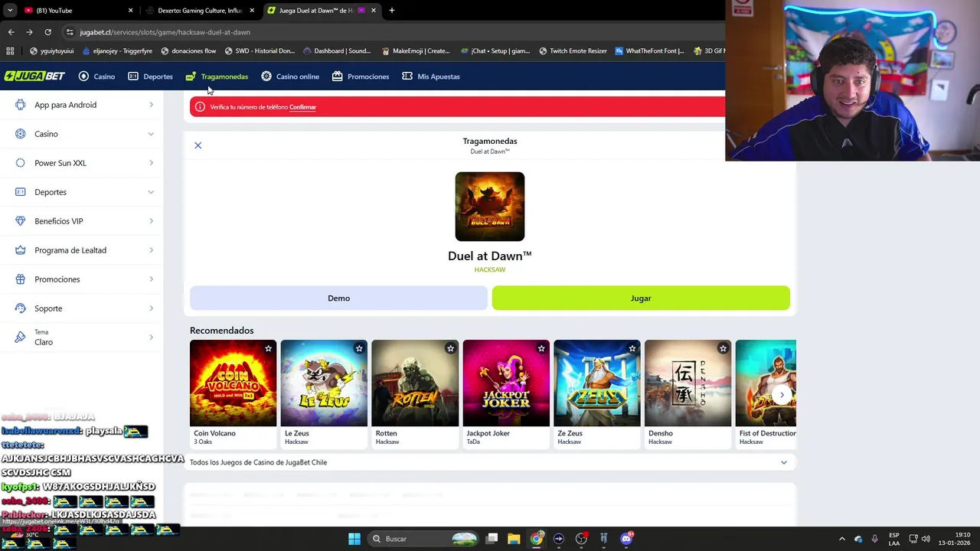
Task: Reload the current page
Action: (47, 32)
